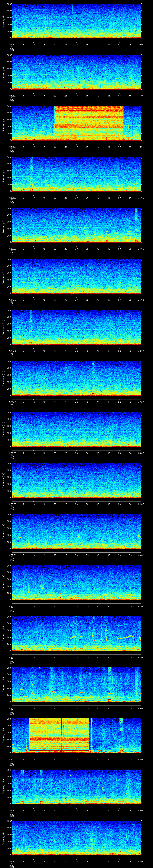Click the "14:39:00" start time label
This screenshot has height=868, width=153.
(x=12, y=555)
